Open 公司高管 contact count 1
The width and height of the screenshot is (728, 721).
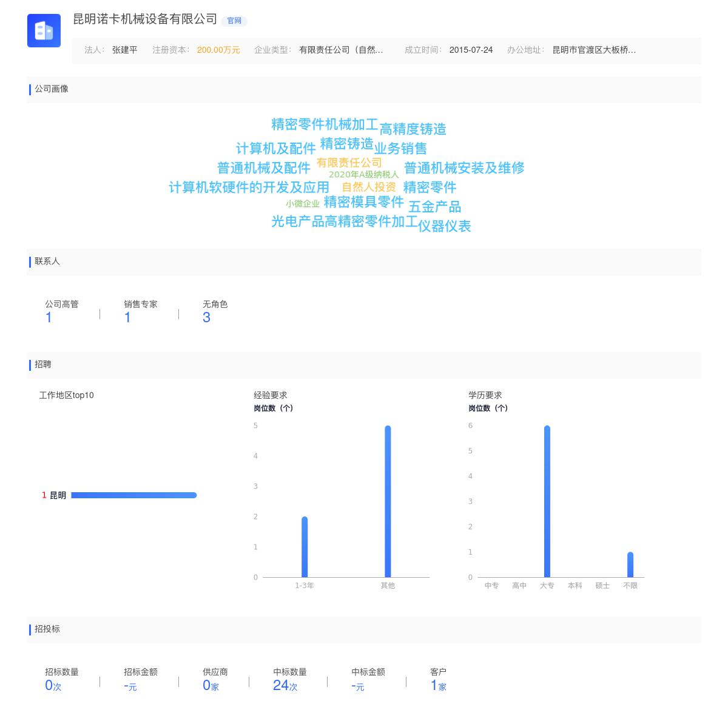(49, 317)
